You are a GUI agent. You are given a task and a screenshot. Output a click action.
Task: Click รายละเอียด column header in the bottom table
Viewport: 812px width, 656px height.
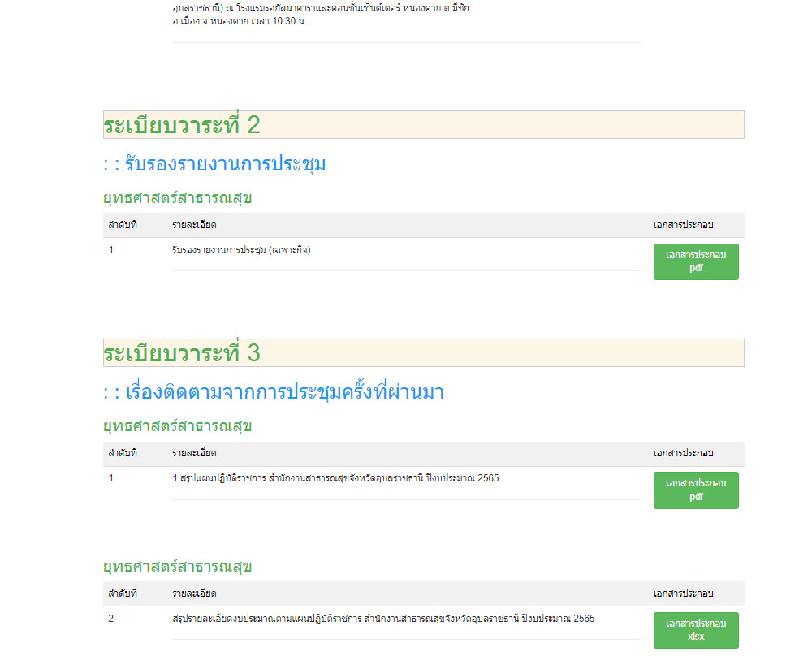[x=194, y=593]
